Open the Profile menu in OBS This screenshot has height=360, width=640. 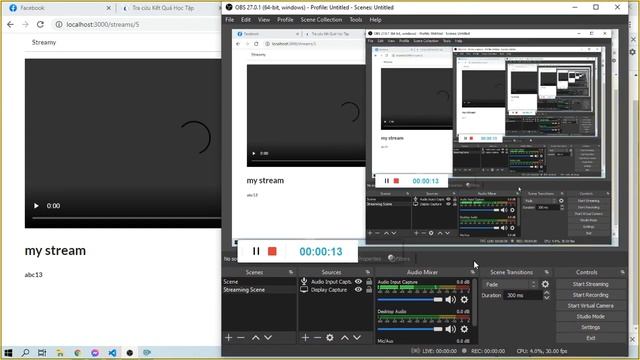tap(285, 20)
